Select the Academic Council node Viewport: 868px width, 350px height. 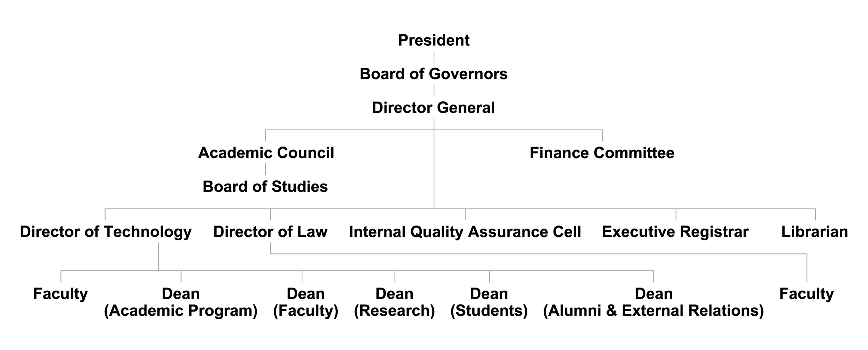coord(266,153)
